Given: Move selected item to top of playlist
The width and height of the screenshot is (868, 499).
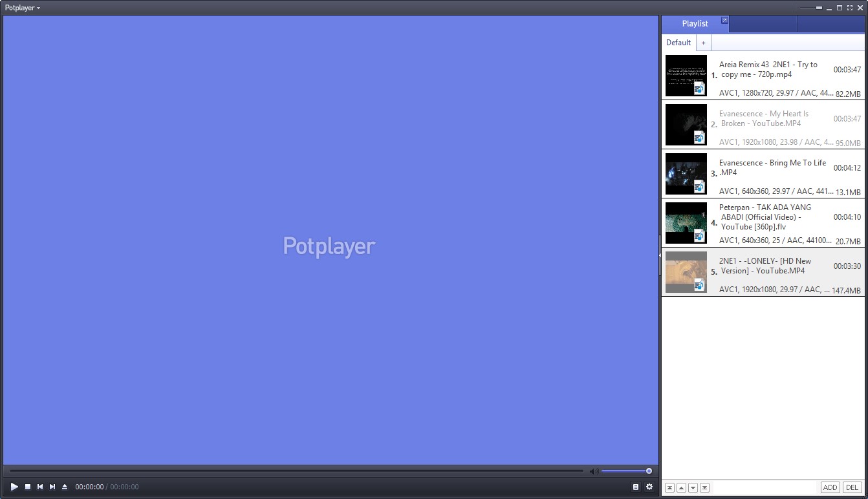Looking at the screenshot, I should tap(670, 487).
